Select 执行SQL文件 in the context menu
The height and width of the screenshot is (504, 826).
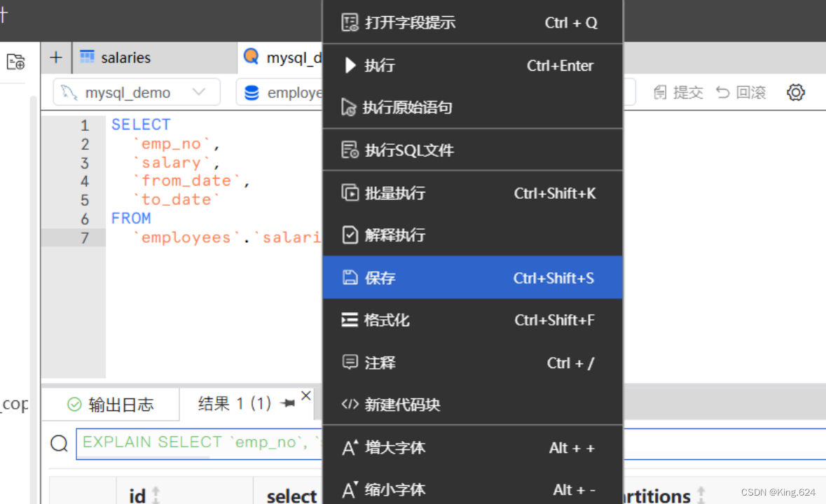[x=472, y=150]
